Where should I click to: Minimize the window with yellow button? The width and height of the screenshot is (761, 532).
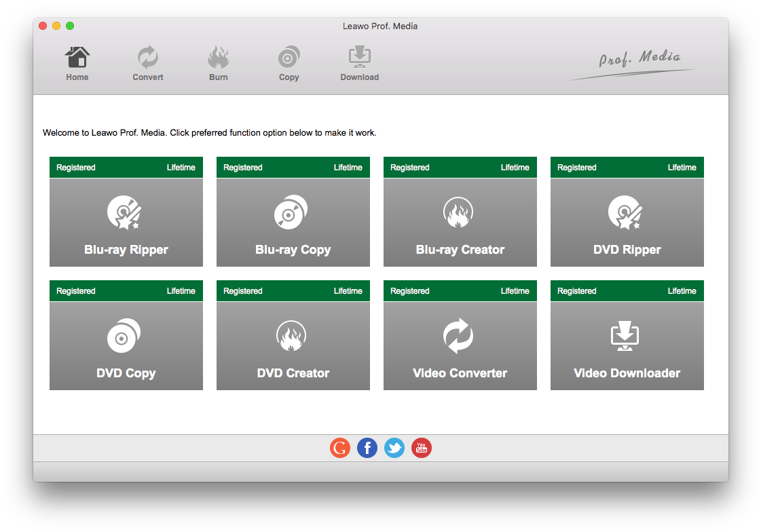(x=56, y=26)
